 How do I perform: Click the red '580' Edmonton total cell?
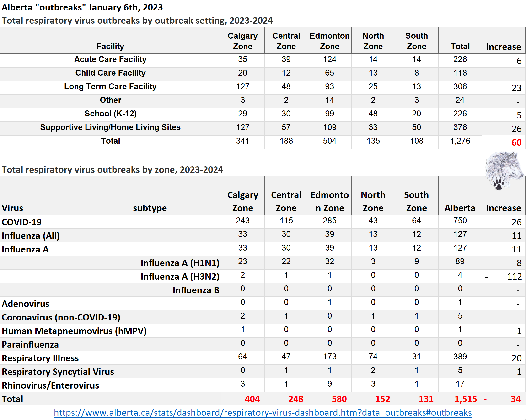[339, 399]
